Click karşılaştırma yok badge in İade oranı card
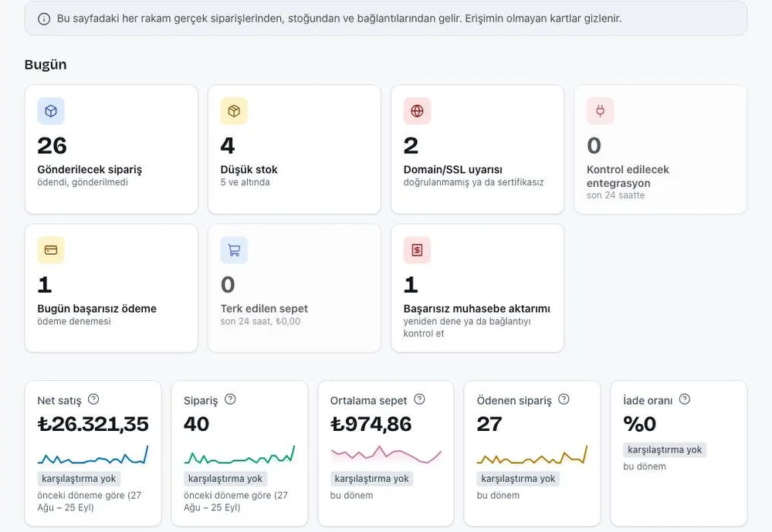Image resolution: width=772 pixels, height=532 pixels. (665, 449)
